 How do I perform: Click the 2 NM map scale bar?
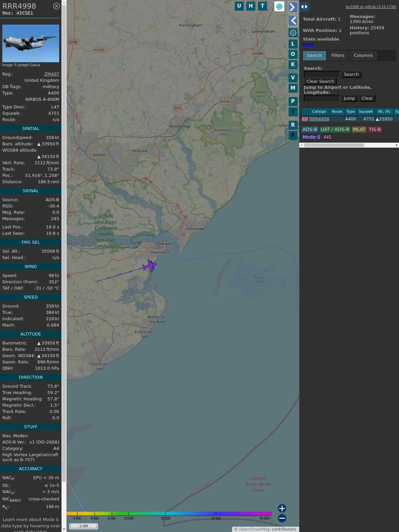(x=83, y=526)
